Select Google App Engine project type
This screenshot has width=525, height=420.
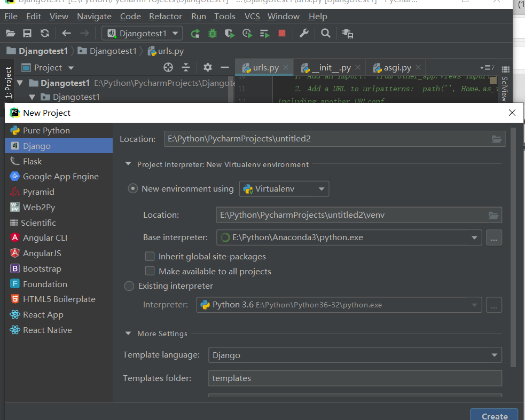click(59, 176)
